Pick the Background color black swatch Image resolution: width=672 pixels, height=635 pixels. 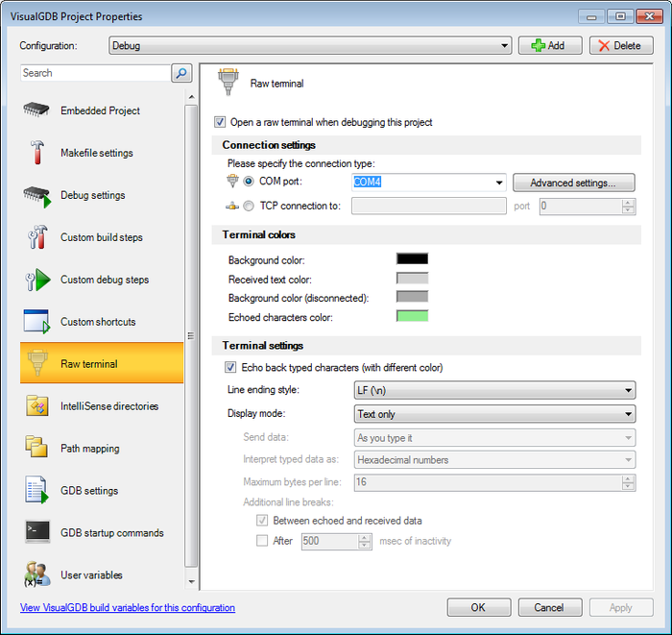point(412,258)
